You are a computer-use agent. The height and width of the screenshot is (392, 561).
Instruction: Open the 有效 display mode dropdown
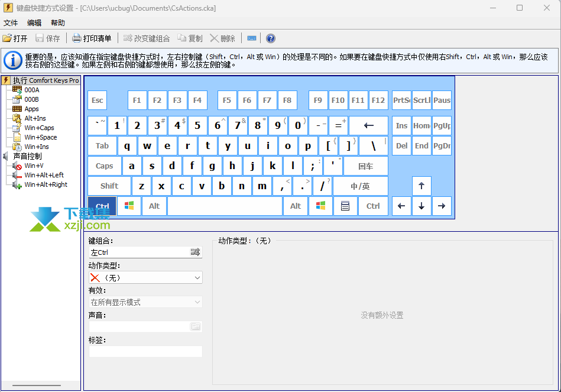(145, 303)
